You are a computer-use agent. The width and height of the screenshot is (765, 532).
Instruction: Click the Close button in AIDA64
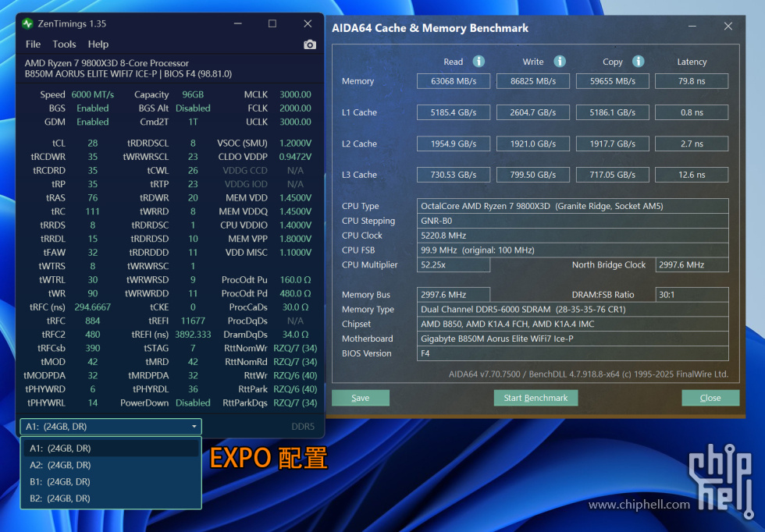[710, 398]
